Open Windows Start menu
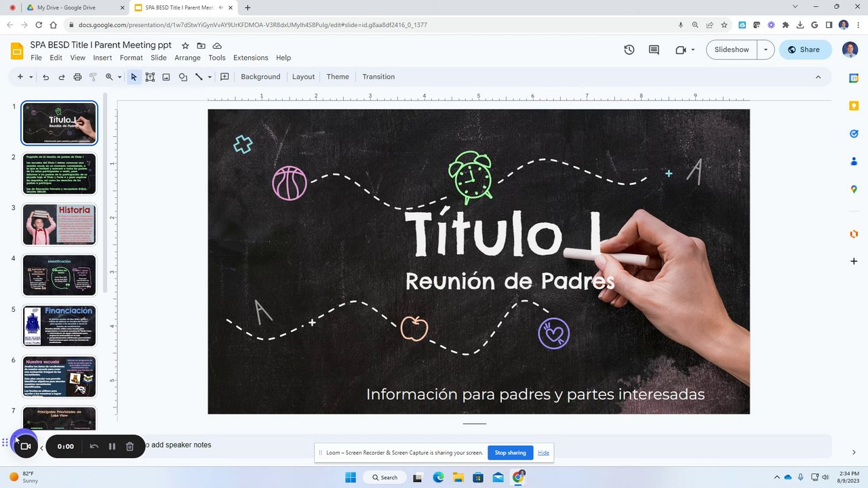868x488 pixels. 351,477
